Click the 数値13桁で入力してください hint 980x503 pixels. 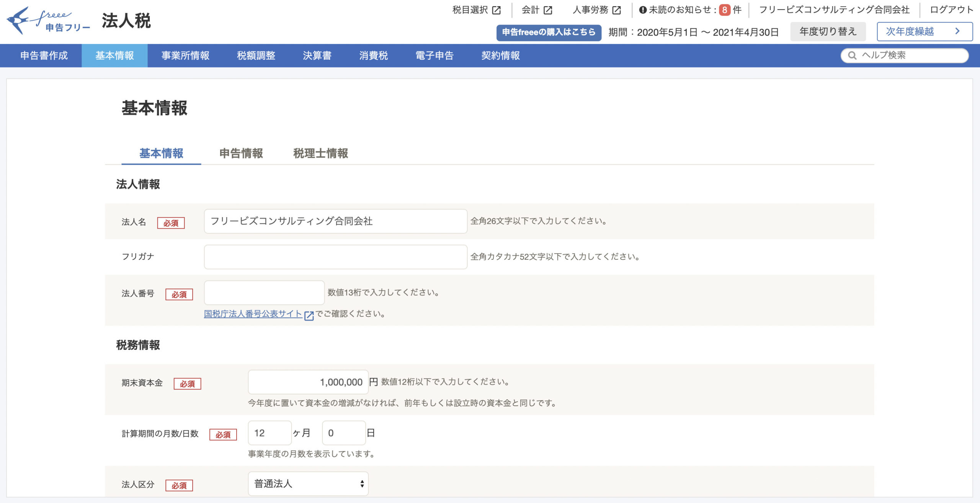[x=383, y=293]
